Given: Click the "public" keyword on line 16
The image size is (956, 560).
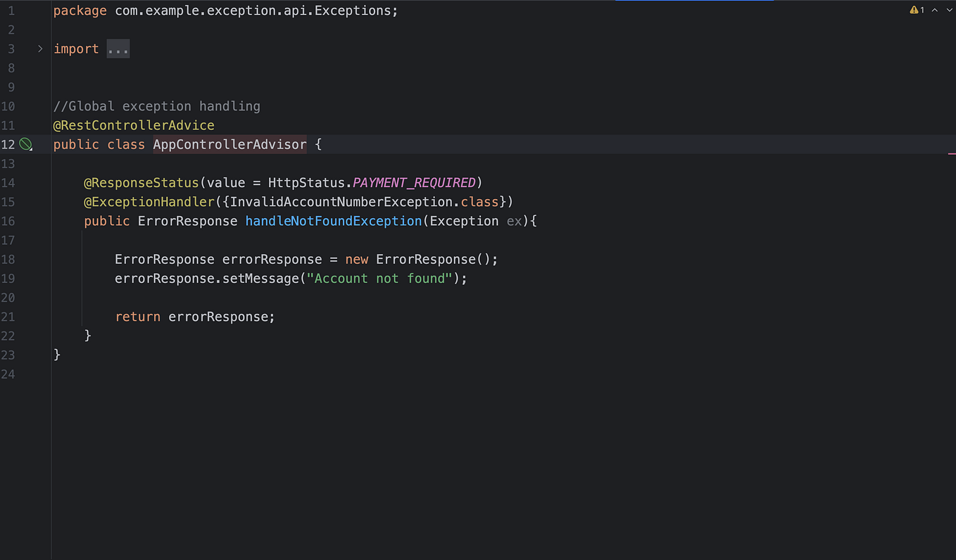Looking at the screenshot, I should point(107,221).
